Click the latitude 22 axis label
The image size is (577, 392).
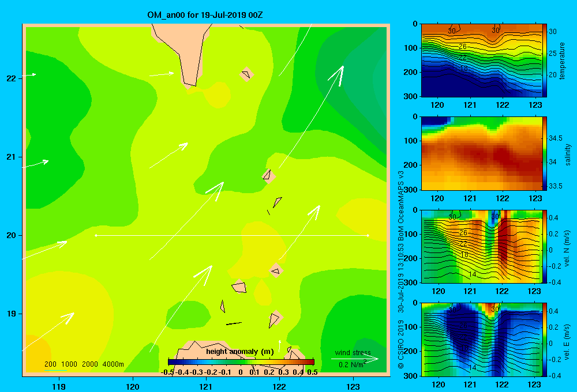(x=12, y=78)
